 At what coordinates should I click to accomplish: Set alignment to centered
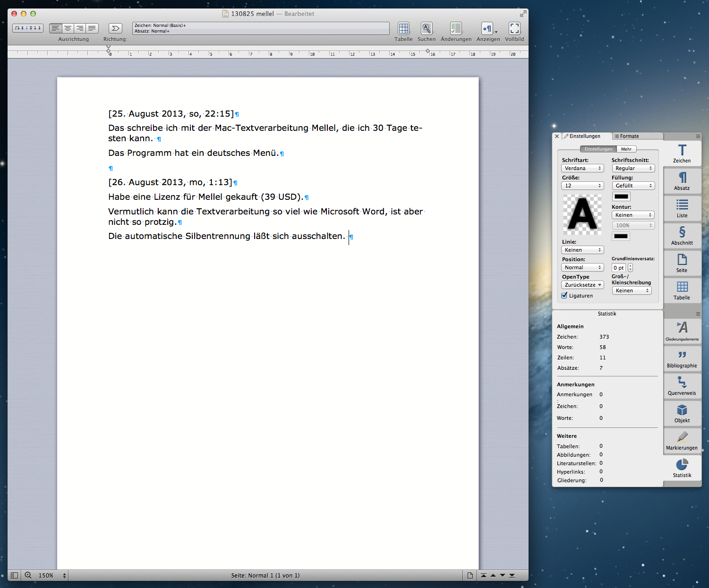tap(68, 28)
